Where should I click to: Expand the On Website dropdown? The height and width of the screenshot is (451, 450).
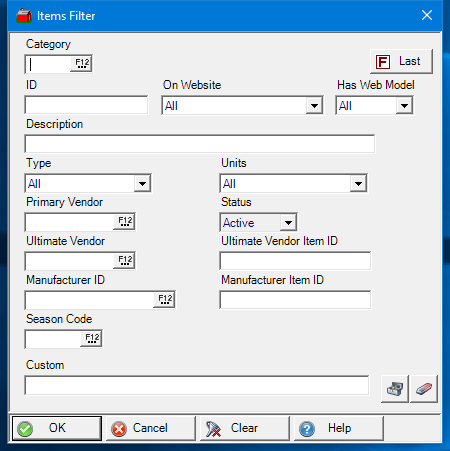pyautogui.click(x=314, y=106)
